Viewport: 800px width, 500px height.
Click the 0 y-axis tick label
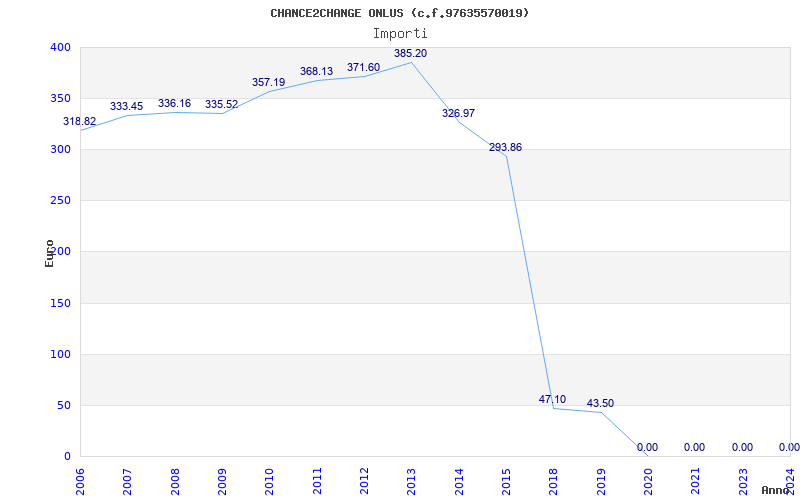tap(67, 457)
